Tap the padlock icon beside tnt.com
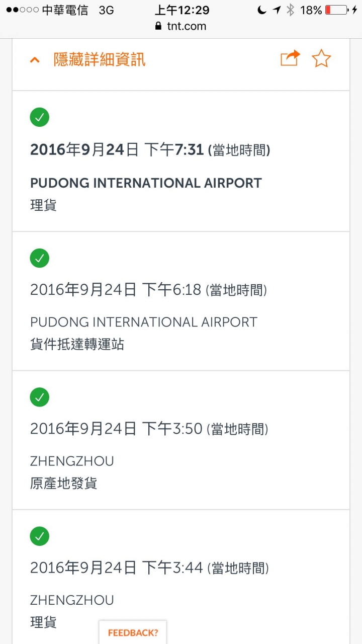 click(159, 26)
